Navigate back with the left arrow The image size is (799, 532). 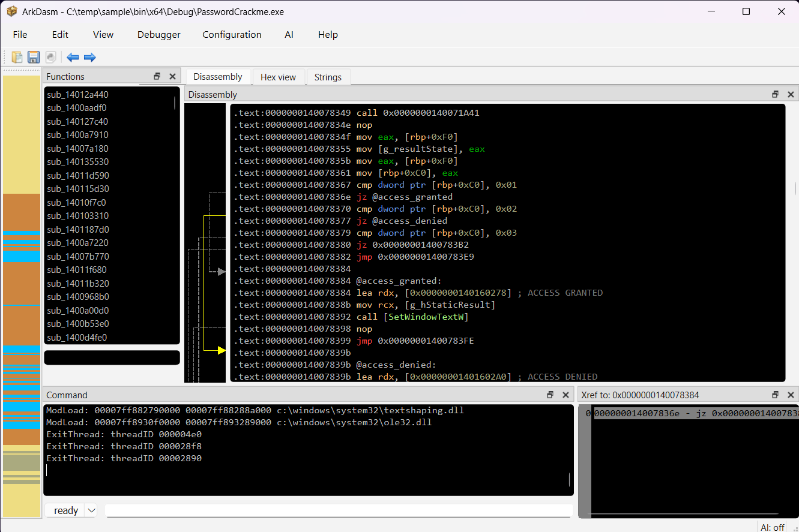pyautogui.click(x=73, y=57)
